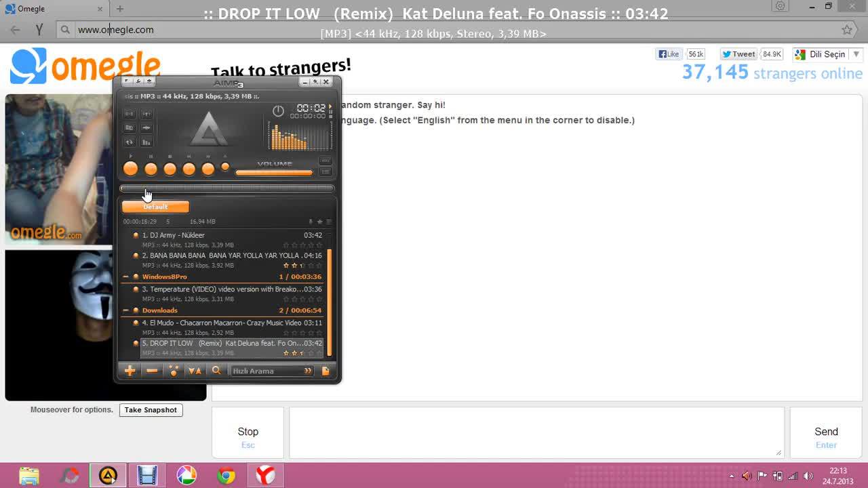868x488 pixels.
Task: Open AIMP audio converter icon
Action: tap(129, 114)
